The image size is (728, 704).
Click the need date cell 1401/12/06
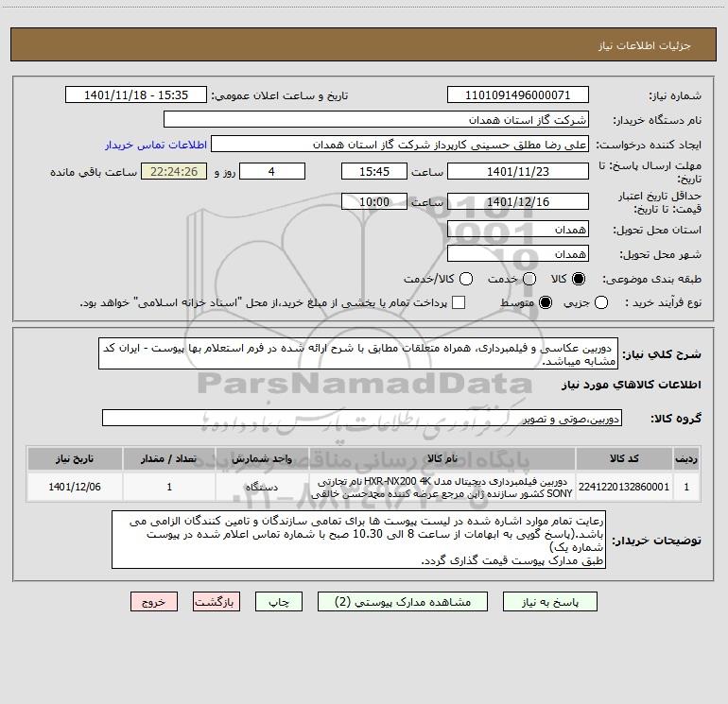click(x=75, y=487)
